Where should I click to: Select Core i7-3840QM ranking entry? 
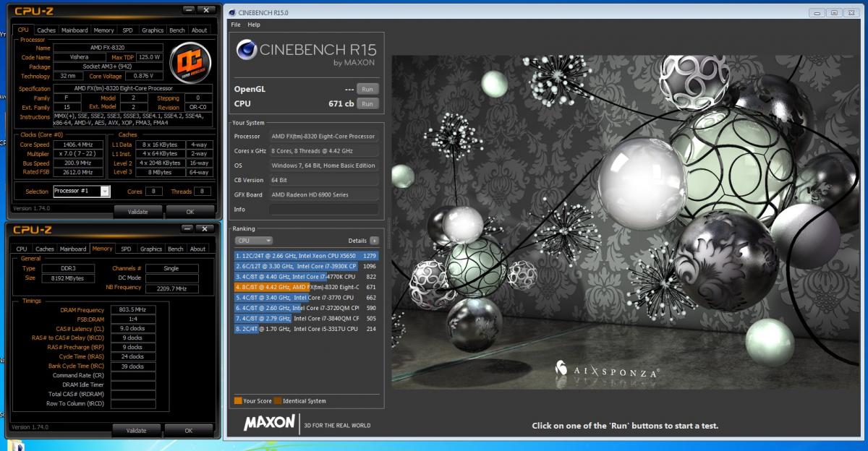(306, 318)
